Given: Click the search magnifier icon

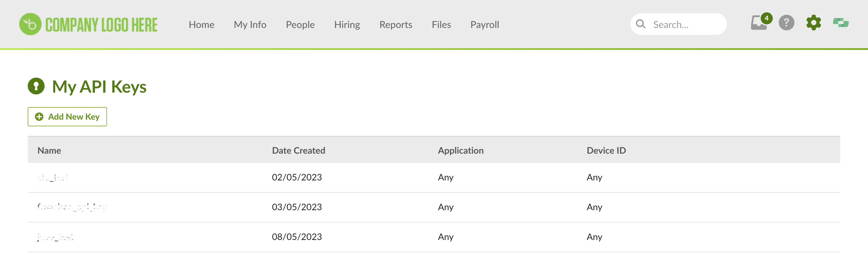Looking at the screenshot, I should (x=640, y=24).
